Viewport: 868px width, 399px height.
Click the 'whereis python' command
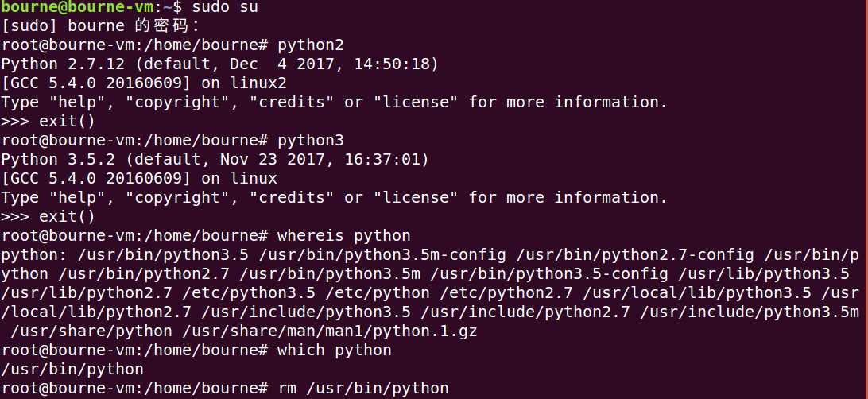click(343, 235)
